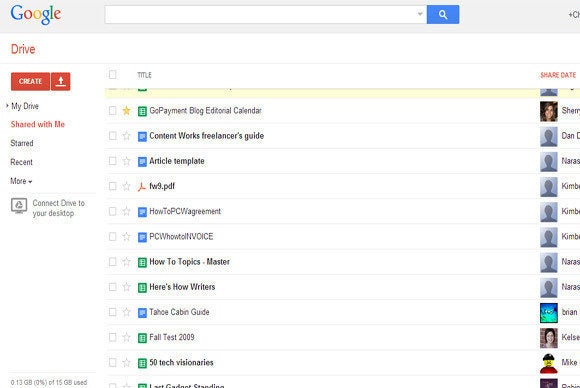Check the Tahoe Cabin Guide checkbox

112,312
